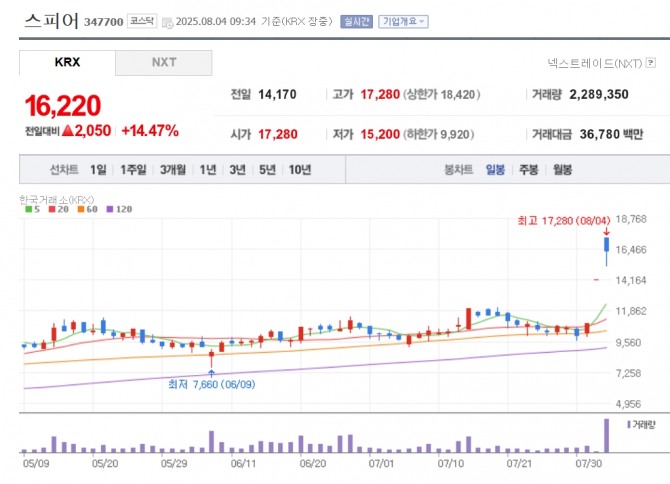Viewport: 670px width, 484px height.
Task: Click the 상한가 18,420 text
Action: (x=441, y=94)
